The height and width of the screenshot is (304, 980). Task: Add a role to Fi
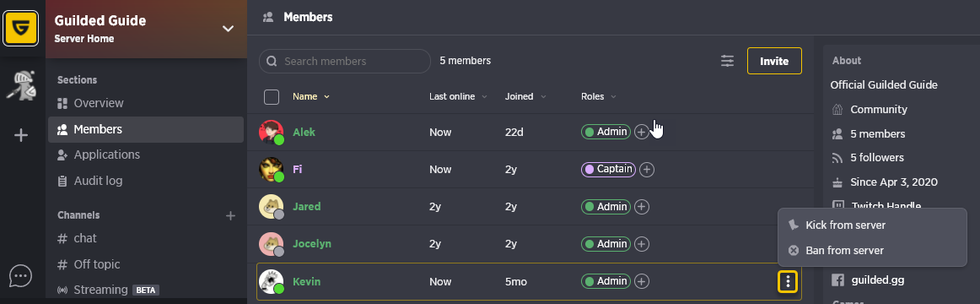coord(647,170)
